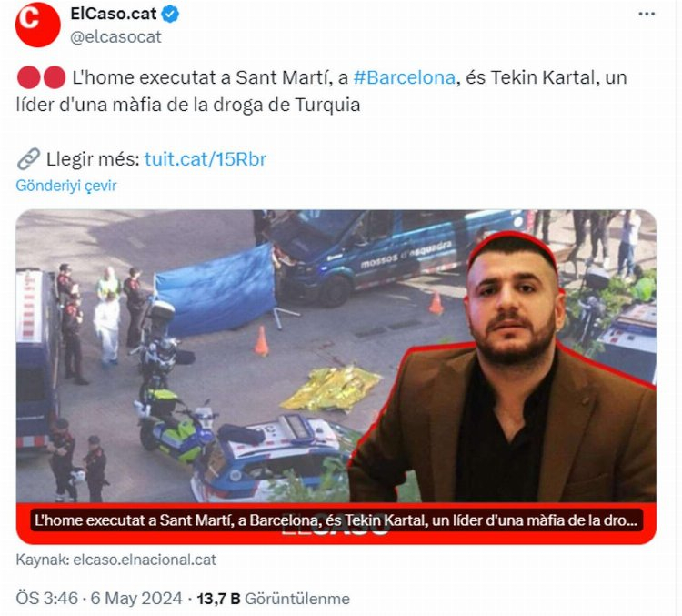Open the three-dot more options menu
This screenshot has height=616, width=682.
(647, 14)
